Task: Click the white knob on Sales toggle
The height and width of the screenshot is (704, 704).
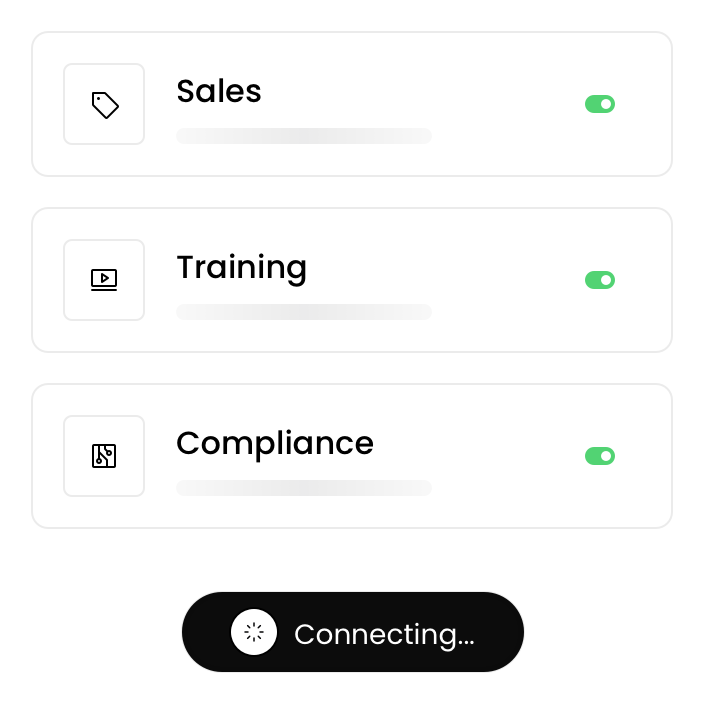Action: coord(606,104)
